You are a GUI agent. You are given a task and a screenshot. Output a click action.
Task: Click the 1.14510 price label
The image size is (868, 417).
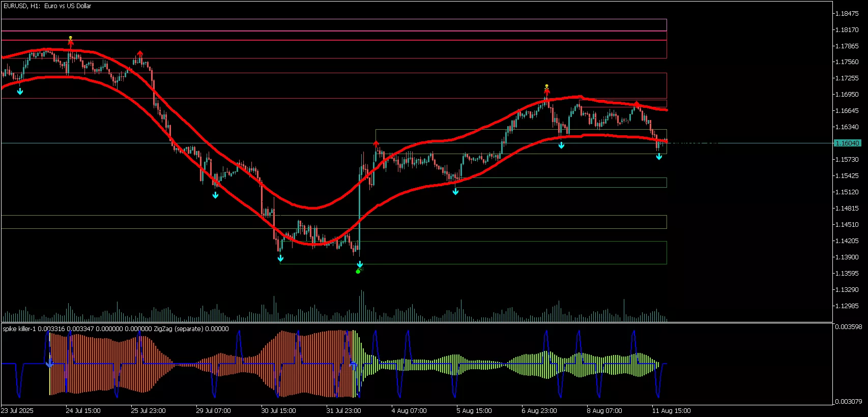point(847,225)
